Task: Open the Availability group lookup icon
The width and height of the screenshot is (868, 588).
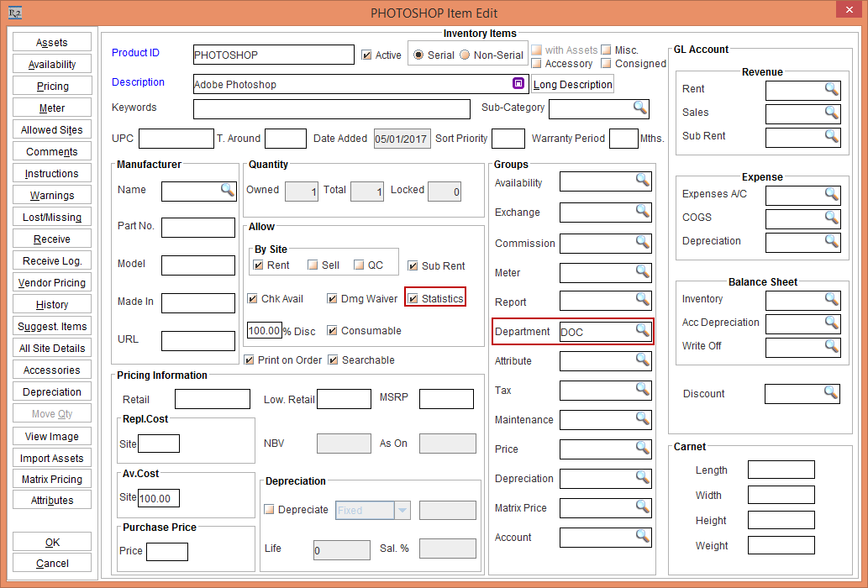Action: 642,180
